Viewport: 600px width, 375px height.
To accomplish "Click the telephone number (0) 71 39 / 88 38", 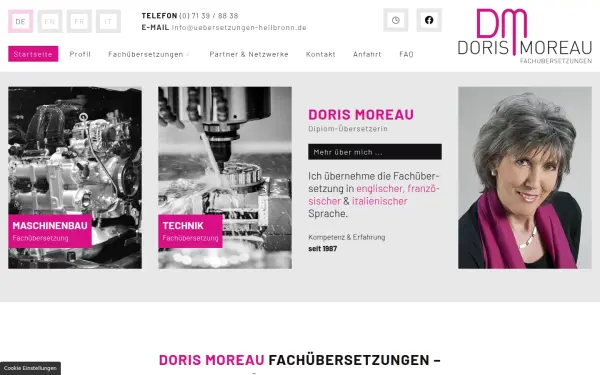I will point(209,16).
